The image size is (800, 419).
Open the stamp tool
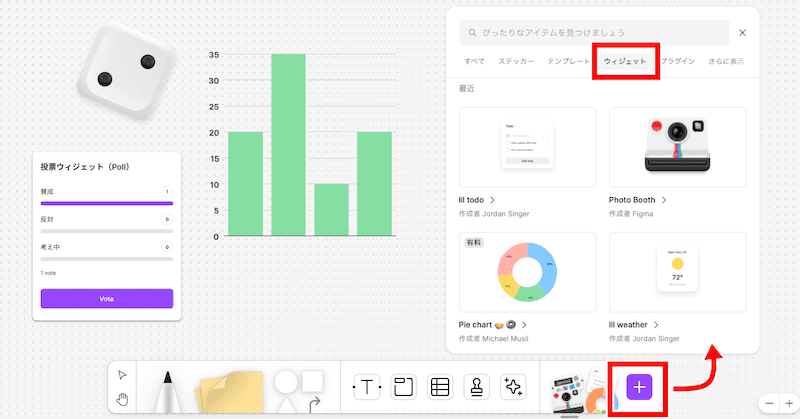[x=476, y=387]
